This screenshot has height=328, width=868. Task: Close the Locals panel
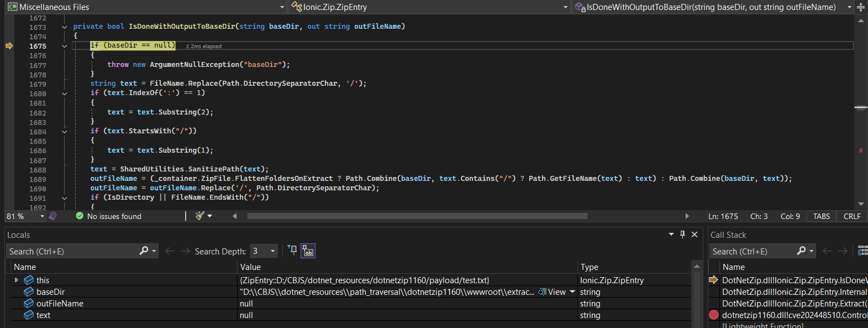(x=695, y=235)
